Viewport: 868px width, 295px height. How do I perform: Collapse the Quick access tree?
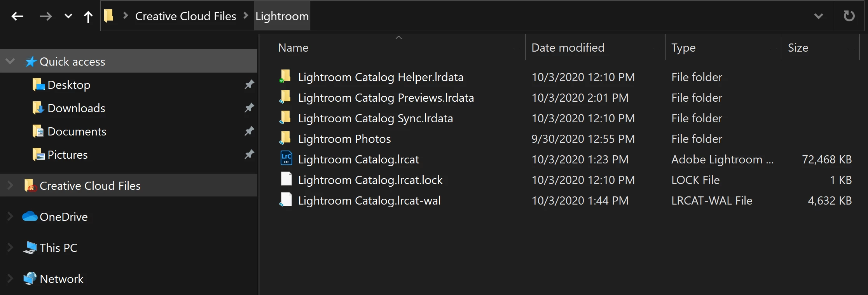point(10,61)
